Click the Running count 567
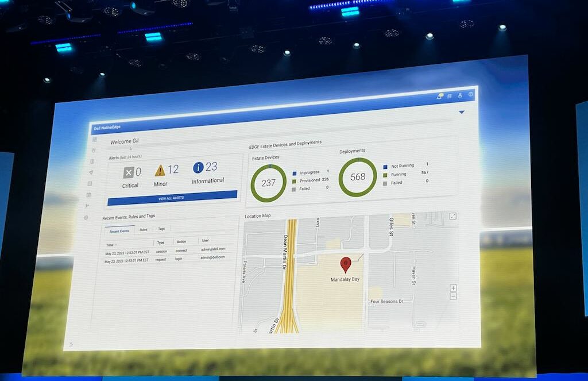588x381 pixels. point(425,172)
